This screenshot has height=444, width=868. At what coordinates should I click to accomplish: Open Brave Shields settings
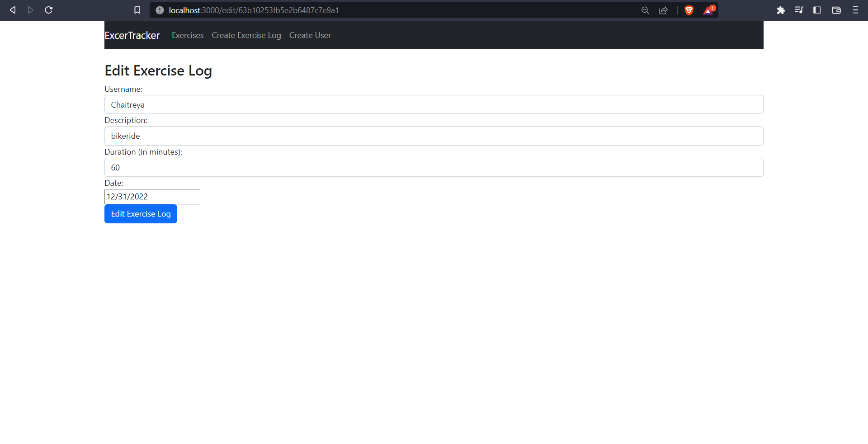[689, 10]
